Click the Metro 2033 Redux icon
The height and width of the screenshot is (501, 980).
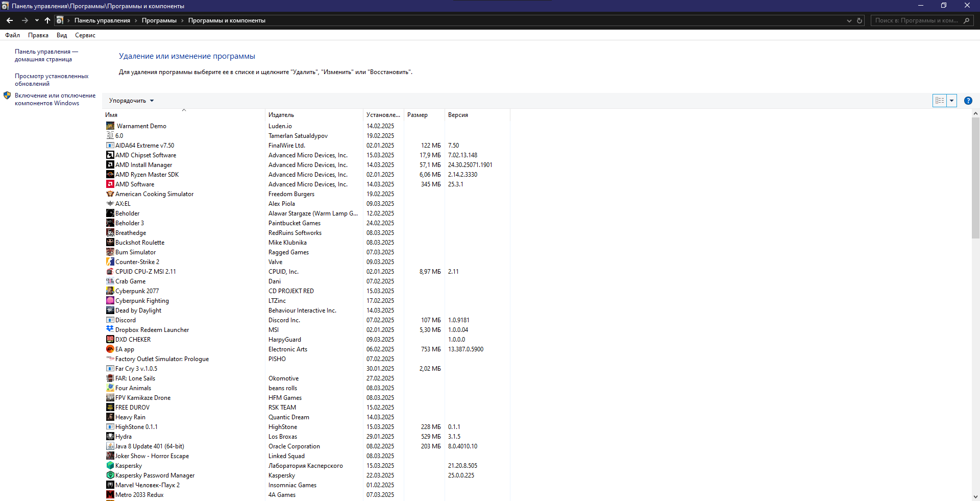click(x=110, y=495)
